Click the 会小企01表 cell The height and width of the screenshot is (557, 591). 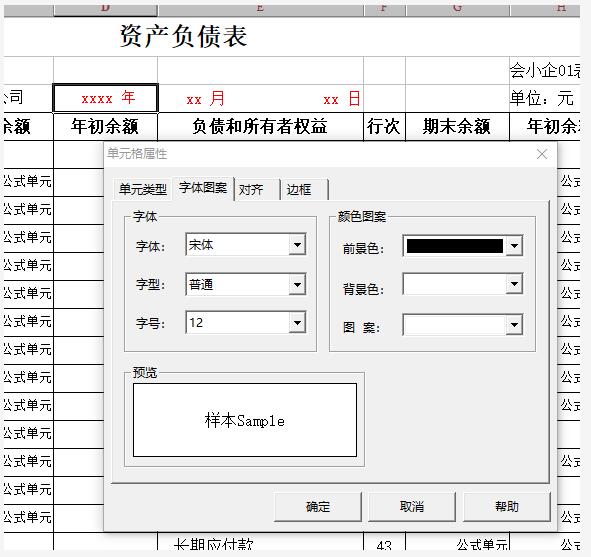(x=545, y=71)
